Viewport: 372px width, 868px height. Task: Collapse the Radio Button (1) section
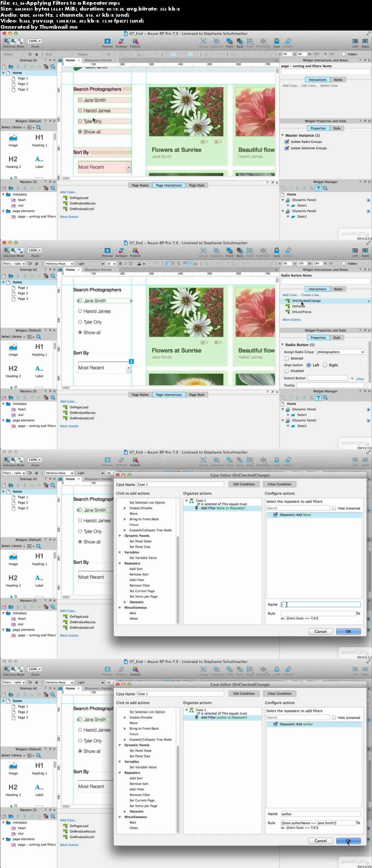coord(283,345)
